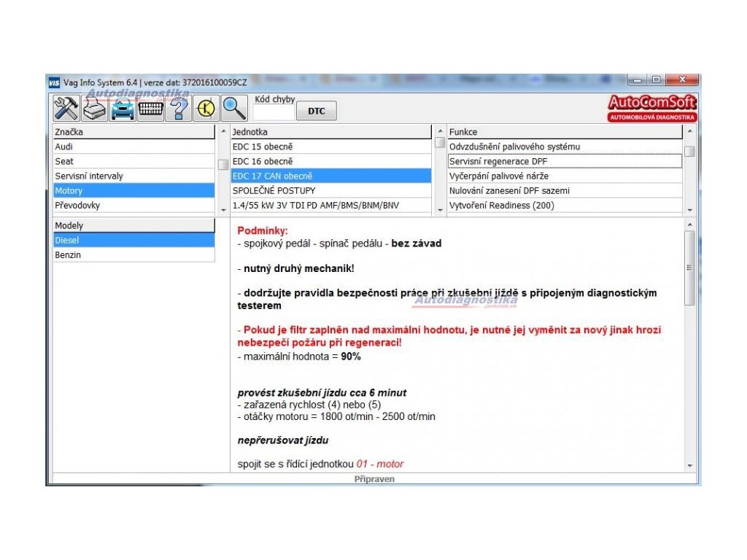This screenshot has width=747, height=560.
Task: Click Funkce list scroll up arrow
Action: pos(689,131)
